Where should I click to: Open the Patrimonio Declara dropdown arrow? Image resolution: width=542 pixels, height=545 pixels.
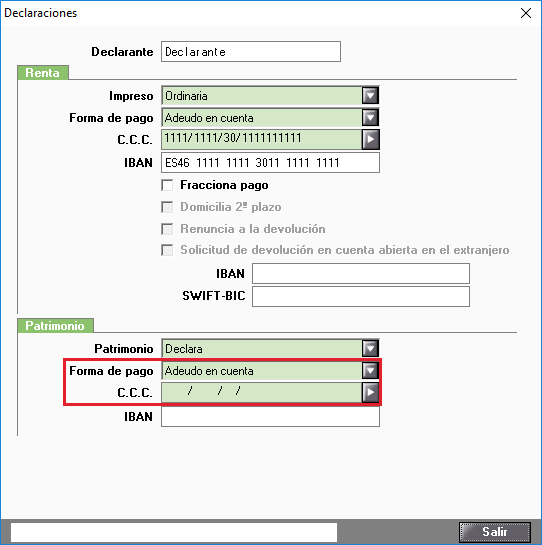tap(370, 348)
